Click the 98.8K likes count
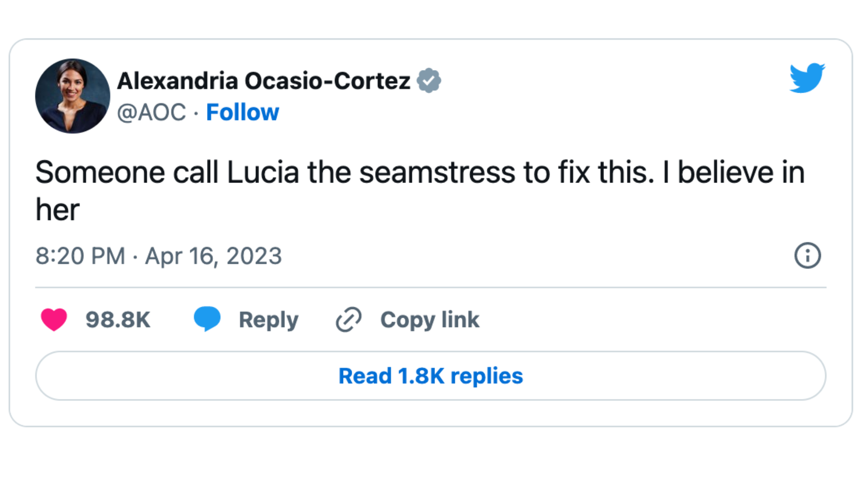 (118, 320)
